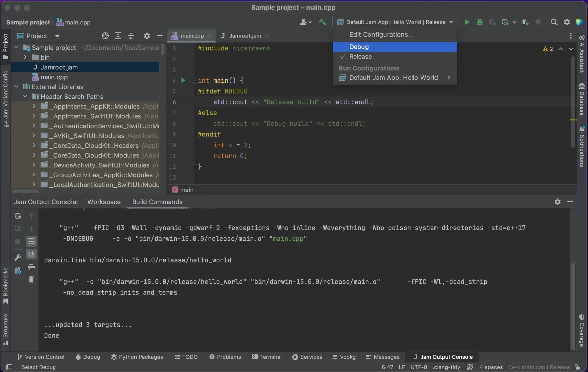Open the Problems tool window
Screen dimensions: 588x372
coord(225,357)
